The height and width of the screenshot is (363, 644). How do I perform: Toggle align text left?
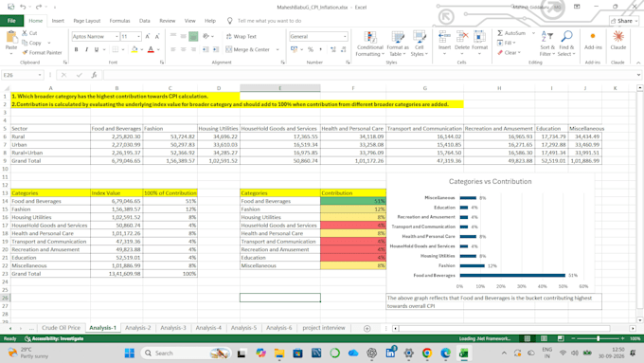173,49
